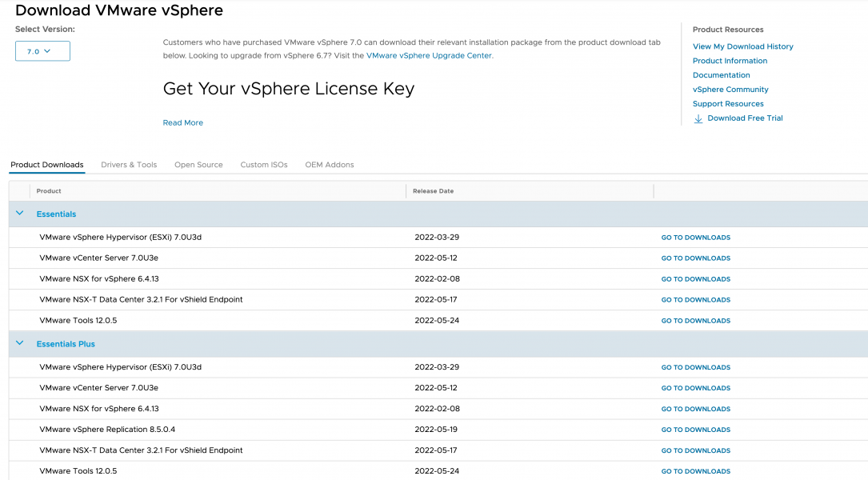The height and width of the screenshot is (480, 868).
Task: Click the Release Date column header
Action: tap(433, 191)
